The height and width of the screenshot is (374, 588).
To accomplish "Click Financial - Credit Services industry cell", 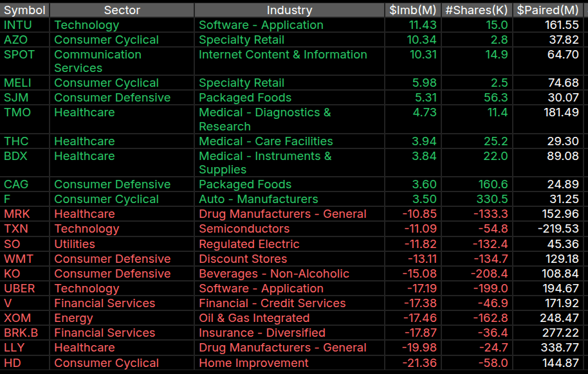I will coord(289,303).
